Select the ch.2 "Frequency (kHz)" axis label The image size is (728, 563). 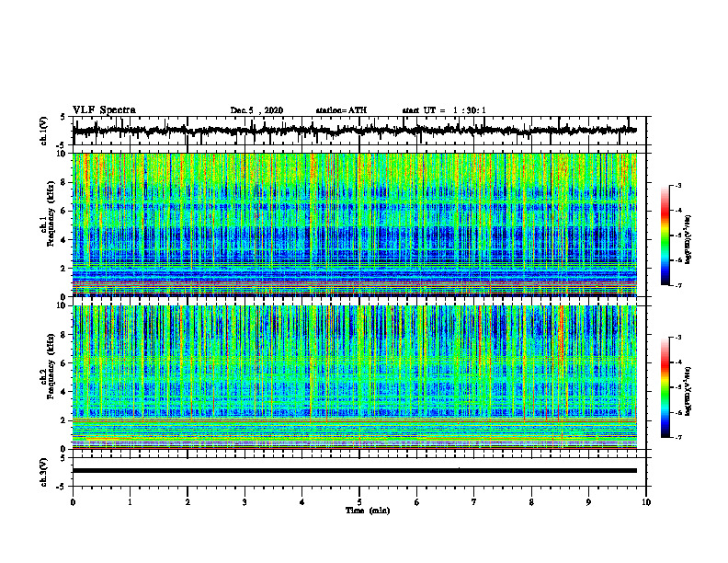(51, 366)
